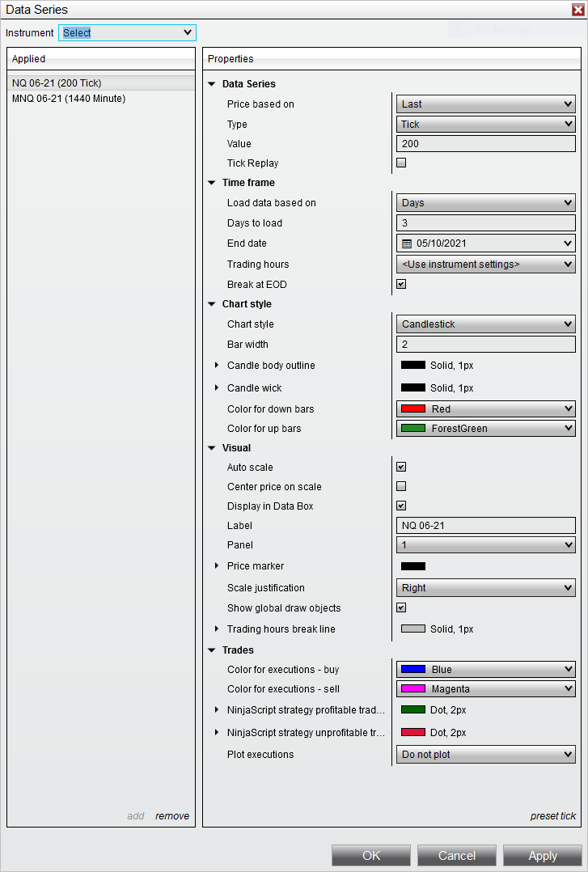Click the Price marker black color swatch
588x872 pixels.
point(413,566)
